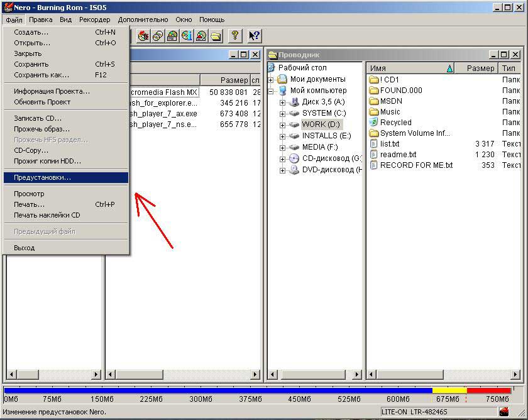
Task: Choose CD-Copy... menu entry
Action: [x=66, y=150]
